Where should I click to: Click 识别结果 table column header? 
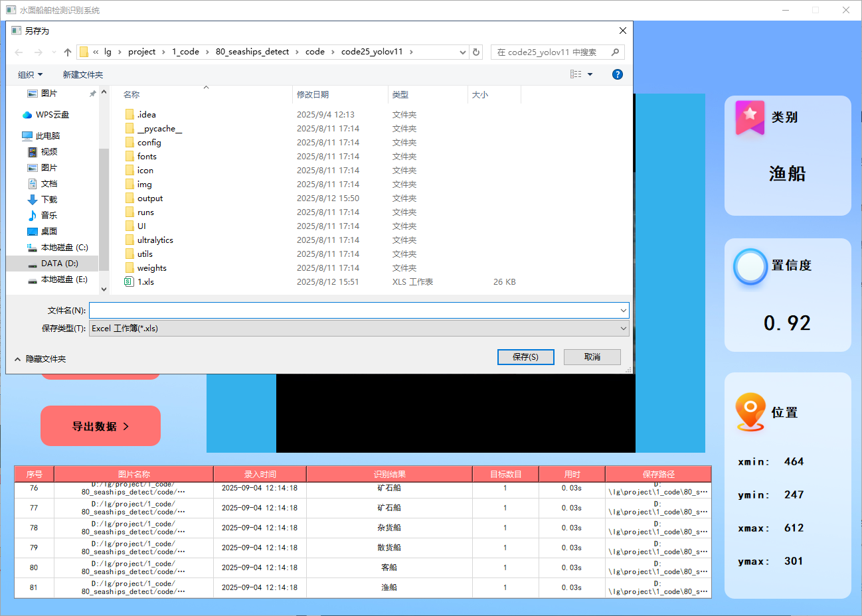389,474
